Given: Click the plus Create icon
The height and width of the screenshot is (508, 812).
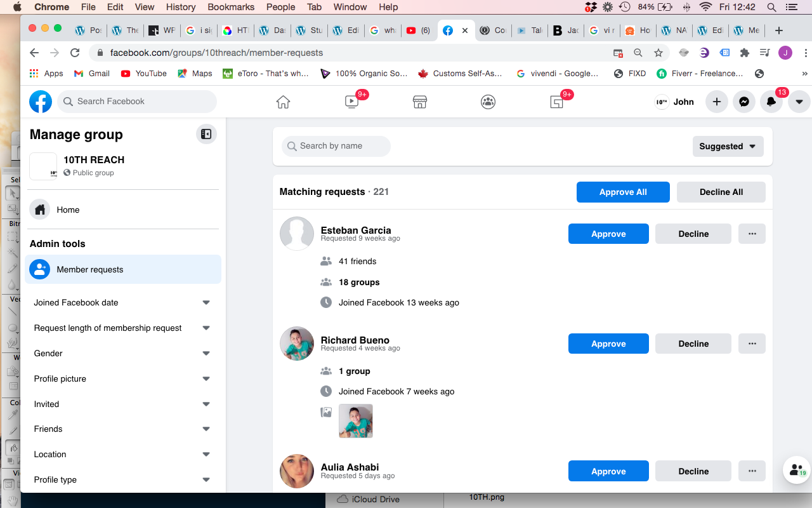Looking at the screenshot, I should (716, 102).
